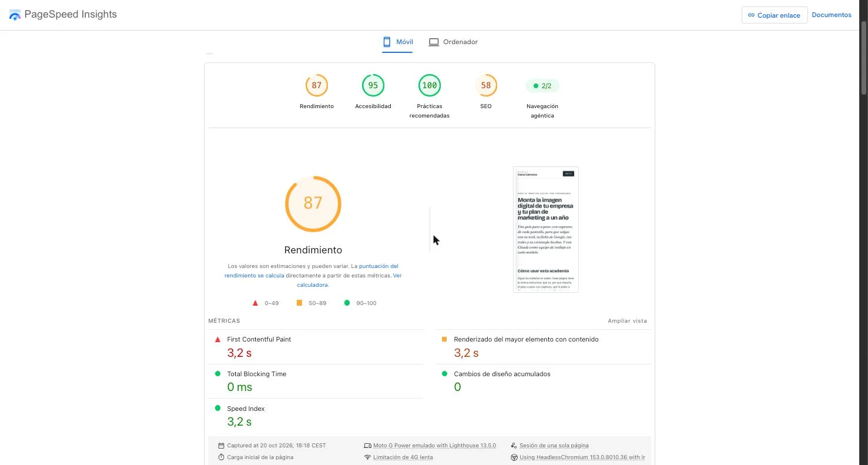Click the calendar icon beside Captured at
868x465 pixels.
(222, 446)
